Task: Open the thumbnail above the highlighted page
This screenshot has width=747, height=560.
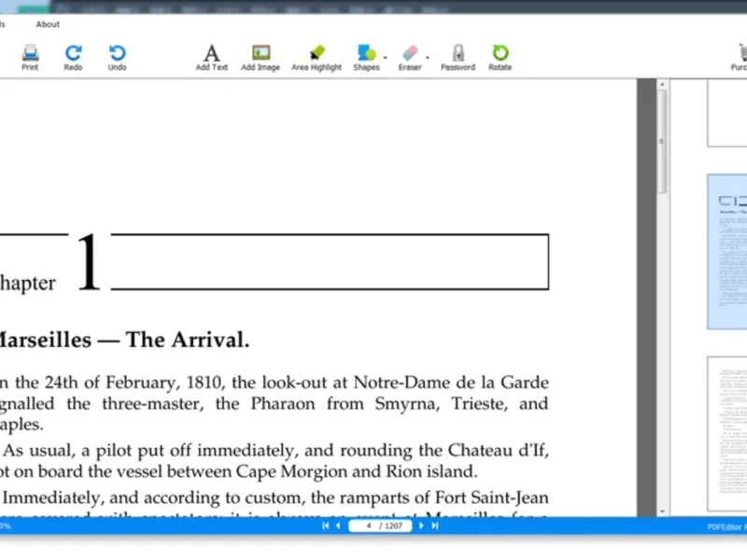Action: point(727,113)
